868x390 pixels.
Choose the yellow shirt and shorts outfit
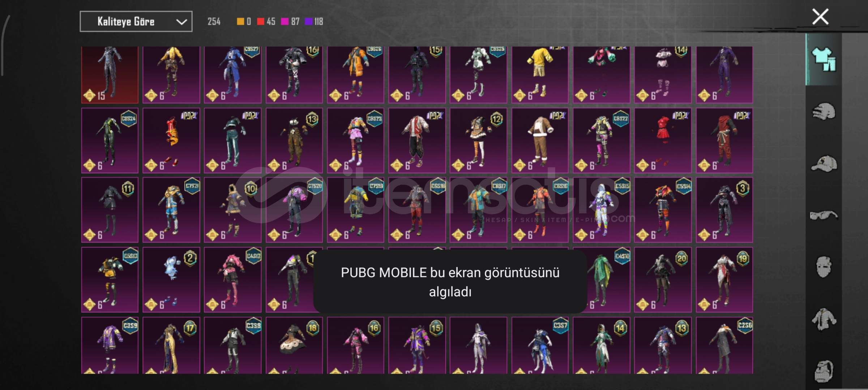(540, 75)
